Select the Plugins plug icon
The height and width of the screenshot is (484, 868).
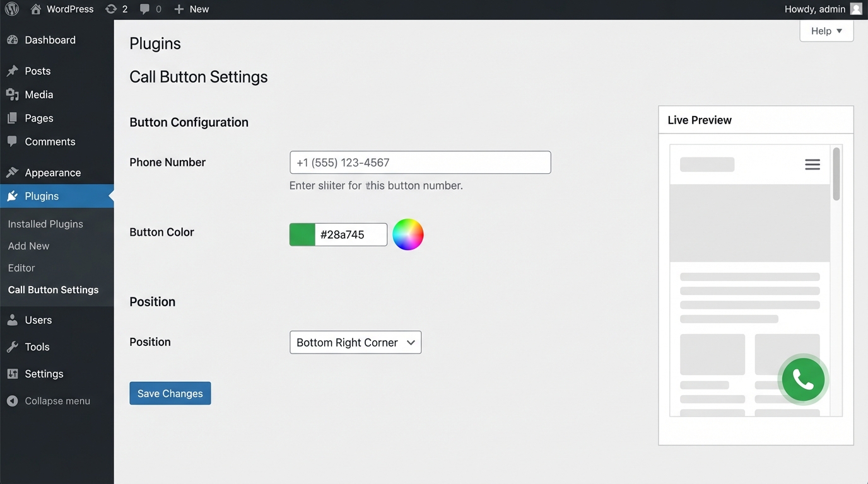coord(13,196)
